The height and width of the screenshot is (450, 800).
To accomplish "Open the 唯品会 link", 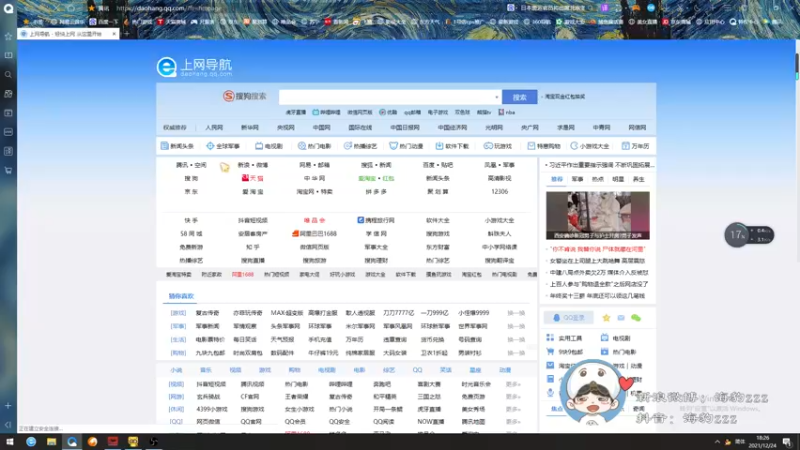I will [314, 220].
